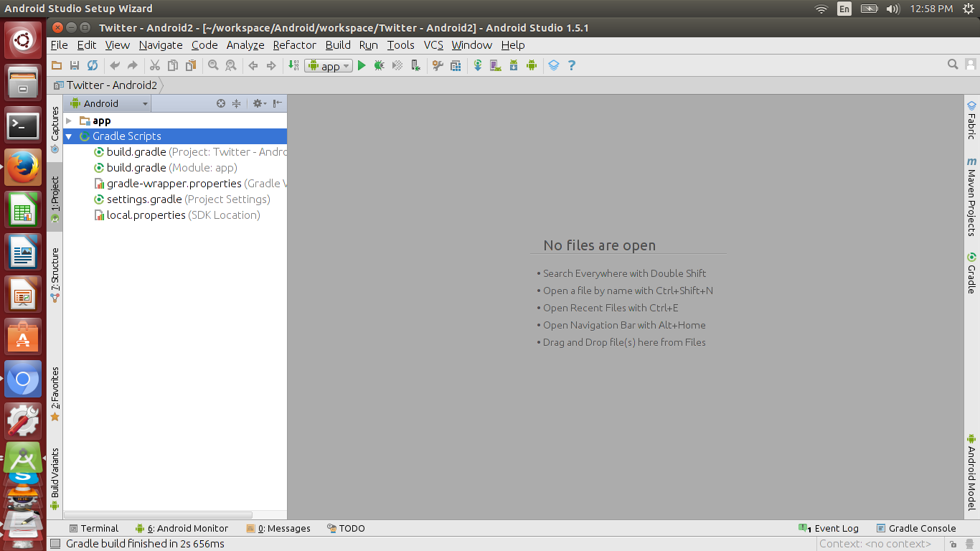Click the Copy icon in toolbar
Image resolution: width=980 pixels, height=551 pixels.
[173, 65]
